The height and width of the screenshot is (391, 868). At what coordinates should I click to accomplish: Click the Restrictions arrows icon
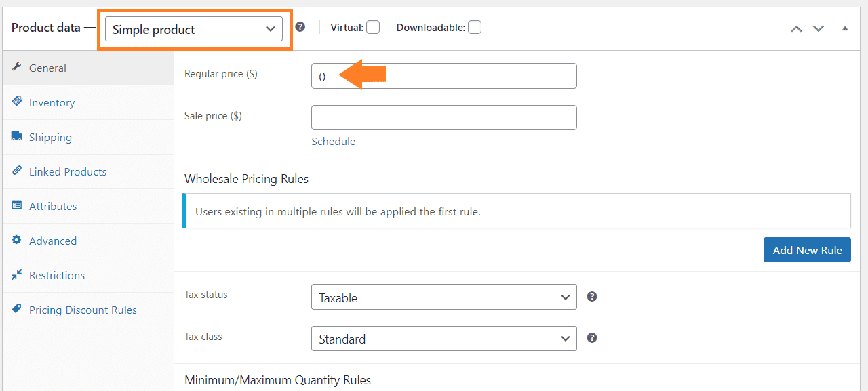click(17, 274)
